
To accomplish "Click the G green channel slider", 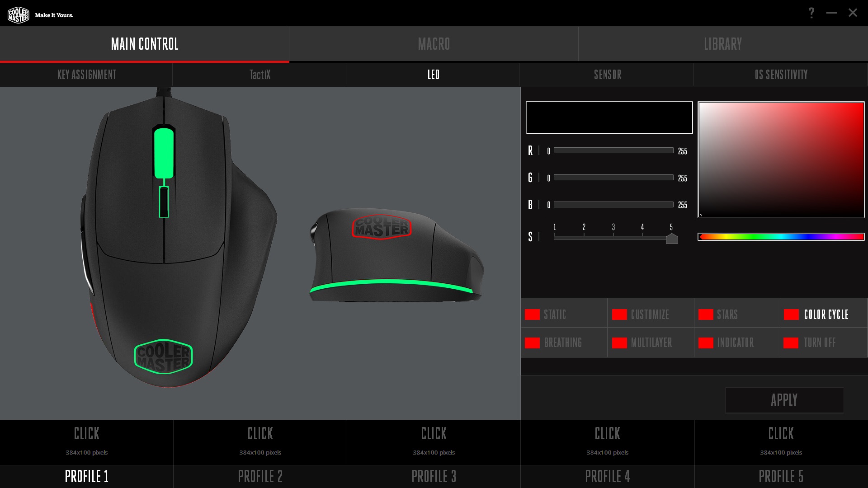I will click(x=613, y=178).
